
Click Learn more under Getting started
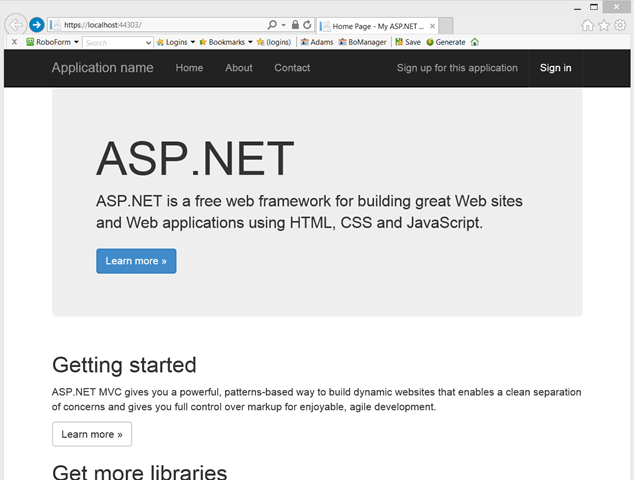pyautogui.click(x=92, y=434)
